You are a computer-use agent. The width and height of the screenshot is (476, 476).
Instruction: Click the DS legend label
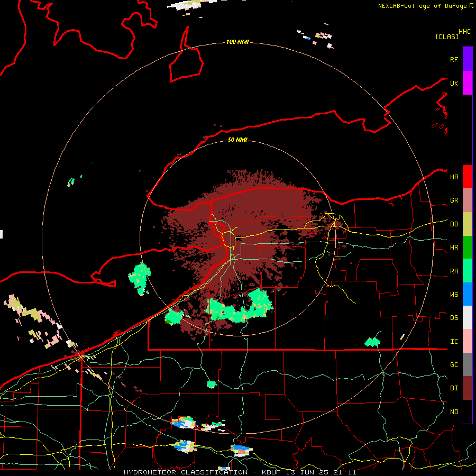(454, 318)
